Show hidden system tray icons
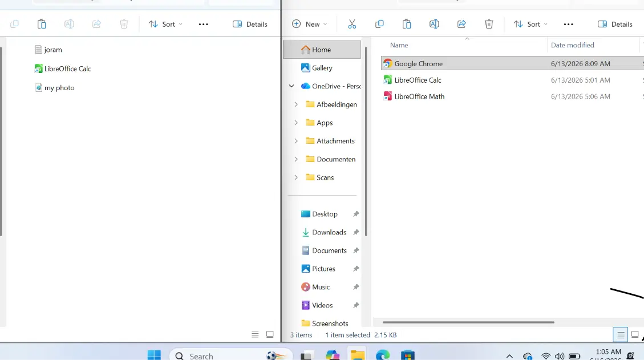Viewport: 644px width, 360px height. pos(509,356)
